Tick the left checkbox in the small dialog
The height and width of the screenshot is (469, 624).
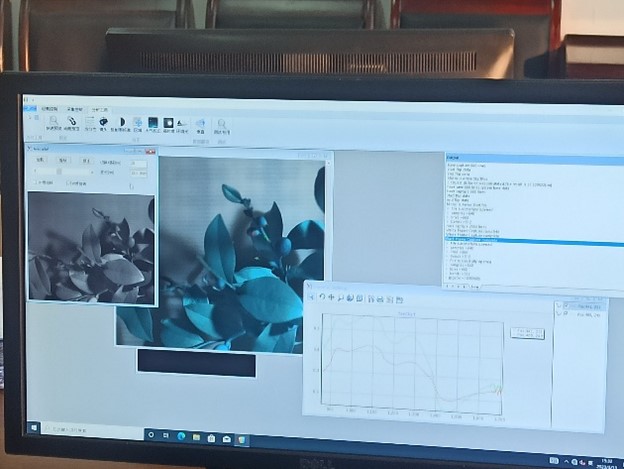pyautogui.click(x=35, y=182)
